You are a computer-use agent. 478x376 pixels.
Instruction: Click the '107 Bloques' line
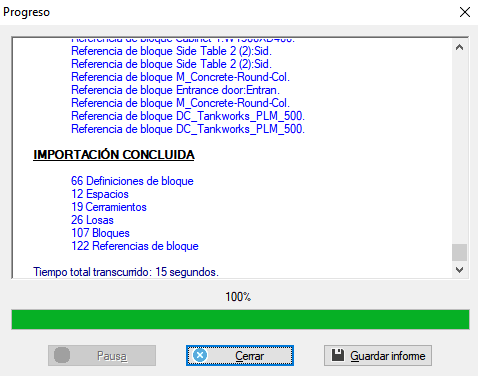pos(100,233)
